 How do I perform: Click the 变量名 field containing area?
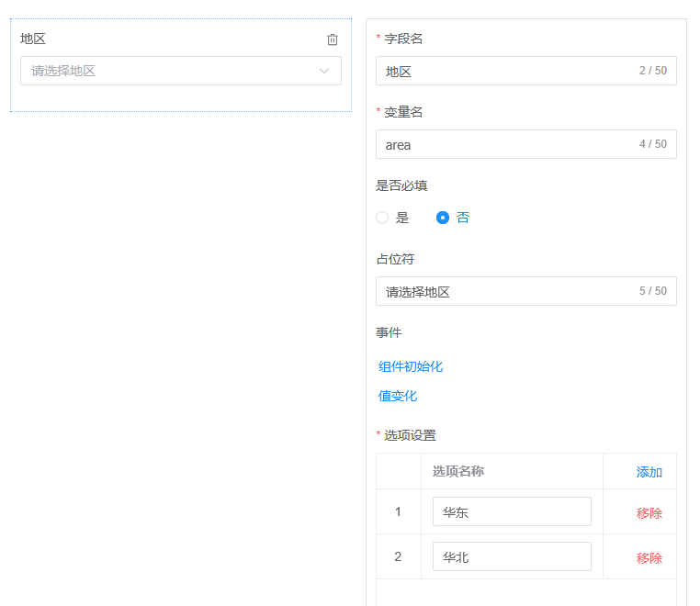click(505, 144)
